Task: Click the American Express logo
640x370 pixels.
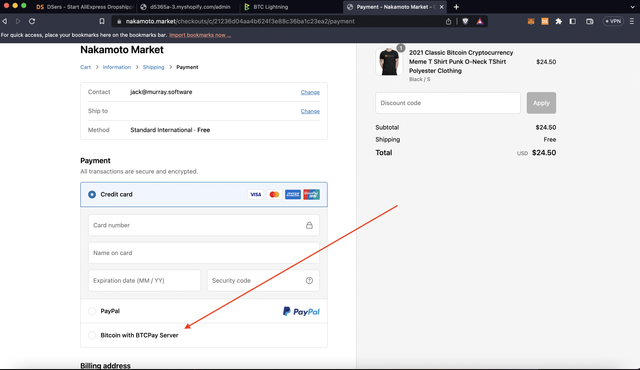Action: coord(293,195)
